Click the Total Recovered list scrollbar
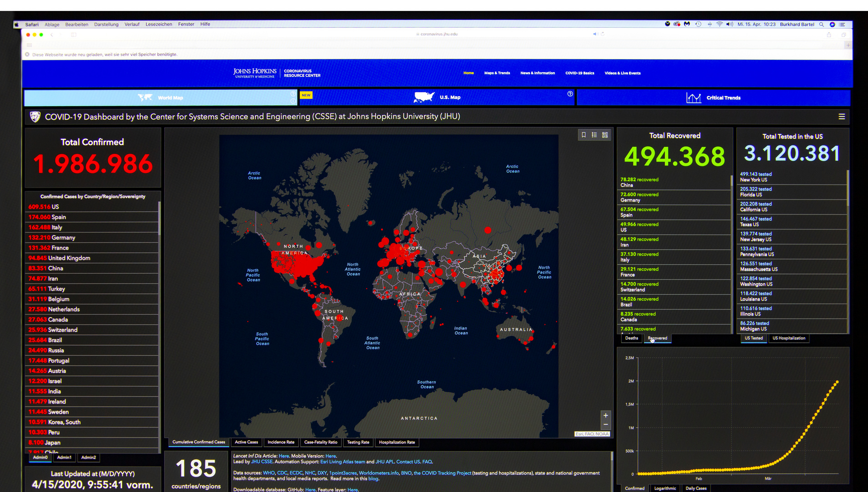The height and width of the screenshot is (492, 868). pyautogui.click(x=731, y=180)
